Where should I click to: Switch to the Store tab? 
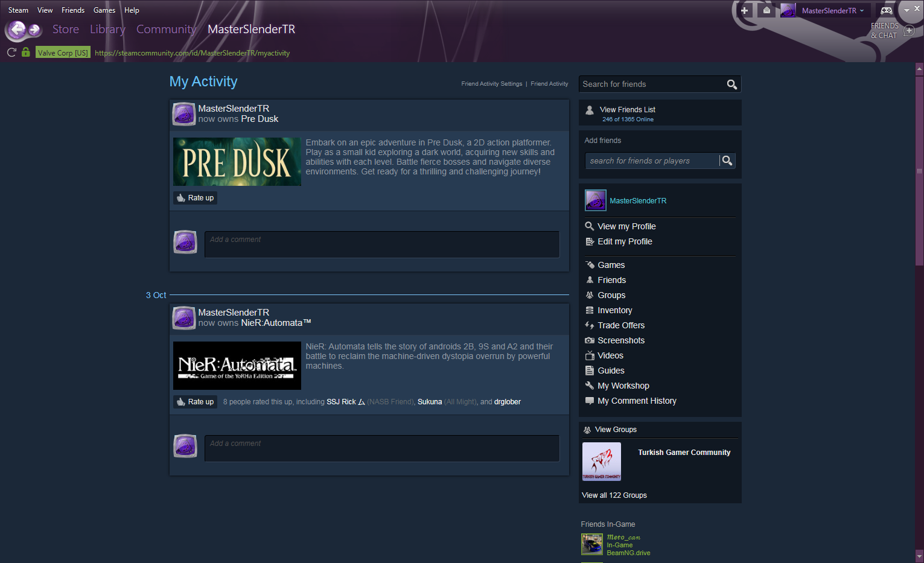click(66, 29)
